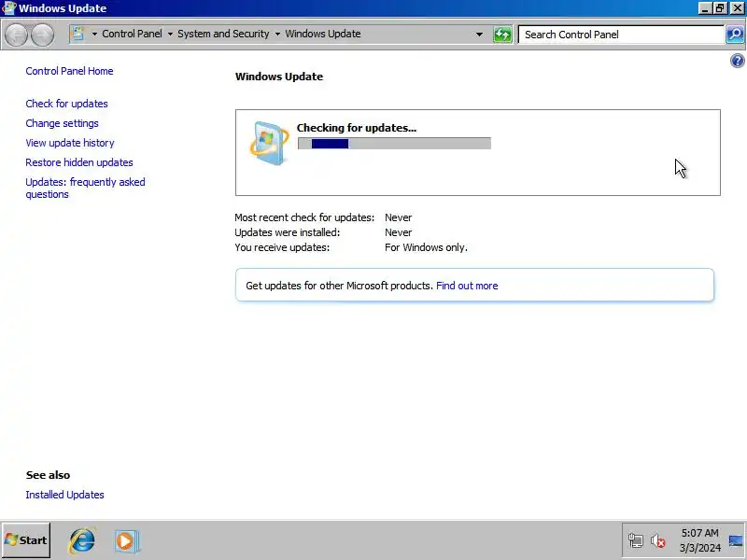Focus the Search Control Panel field
The height and width of the screenshot is (560, 747).
(x=621, y=35)
